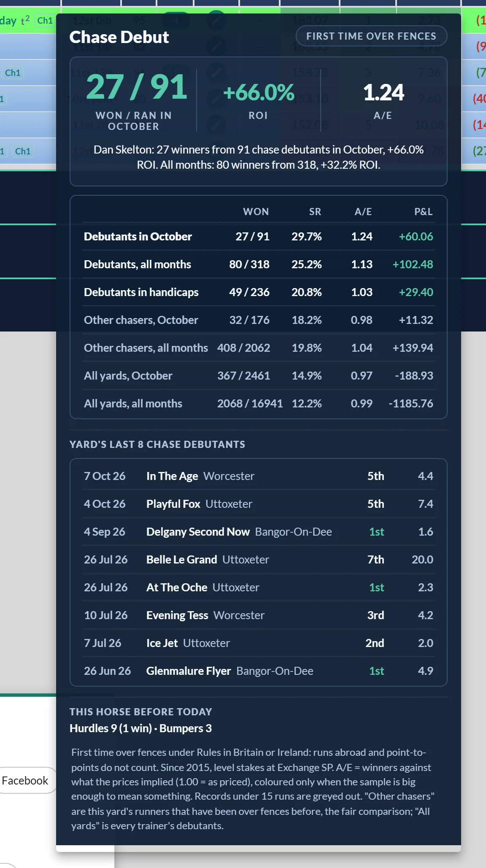Viewport: 486px width, 868px height.
Task: Click the Ch1 badge in the last background row
Action: tap(23, 151)
